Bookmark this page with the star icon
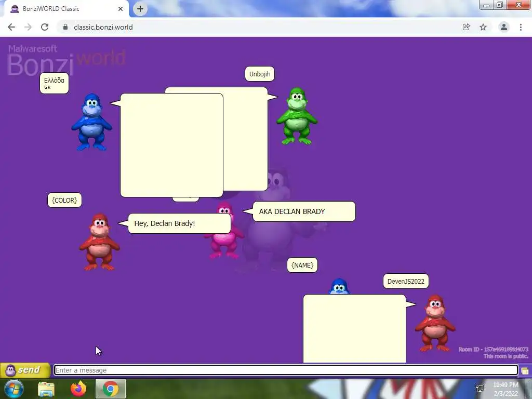 click(483, 27)
